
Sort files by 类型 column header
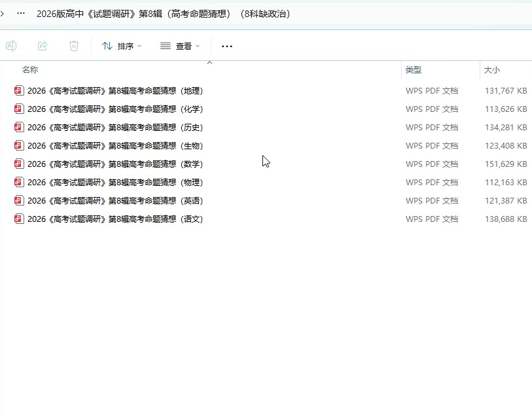pyautogui.click(x=413, y=69)
